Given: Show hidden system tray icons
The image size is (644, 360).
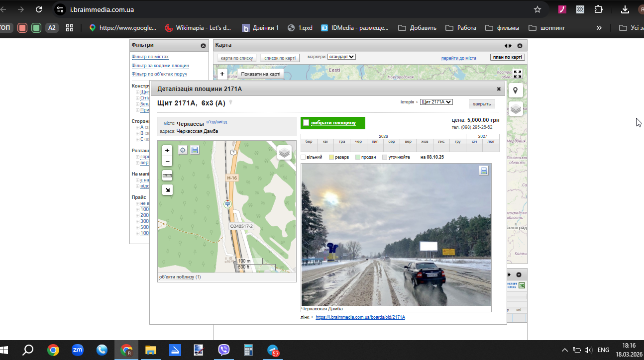Looking at the screenshot, I should tap(564, 350).
